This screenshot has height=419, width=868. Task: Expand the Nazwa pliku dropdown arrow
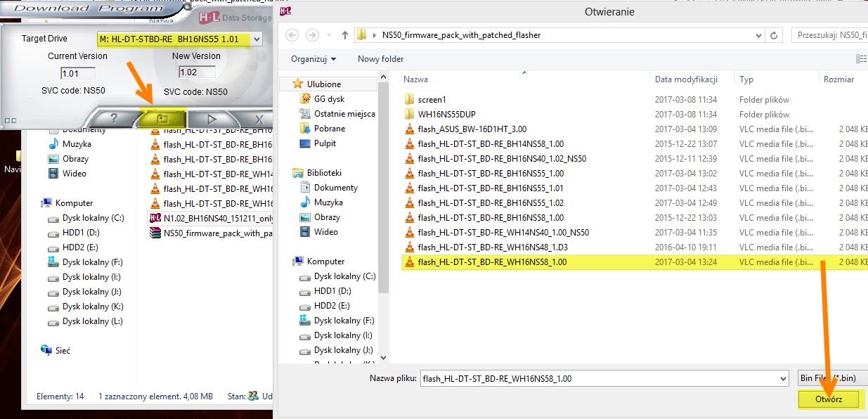click(784, 379)
